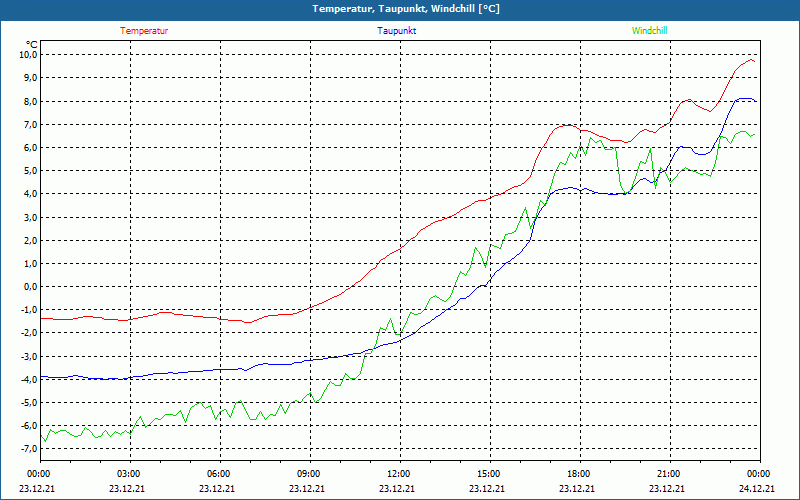Click the 2,0 y-axis value

tap(30, 240)
